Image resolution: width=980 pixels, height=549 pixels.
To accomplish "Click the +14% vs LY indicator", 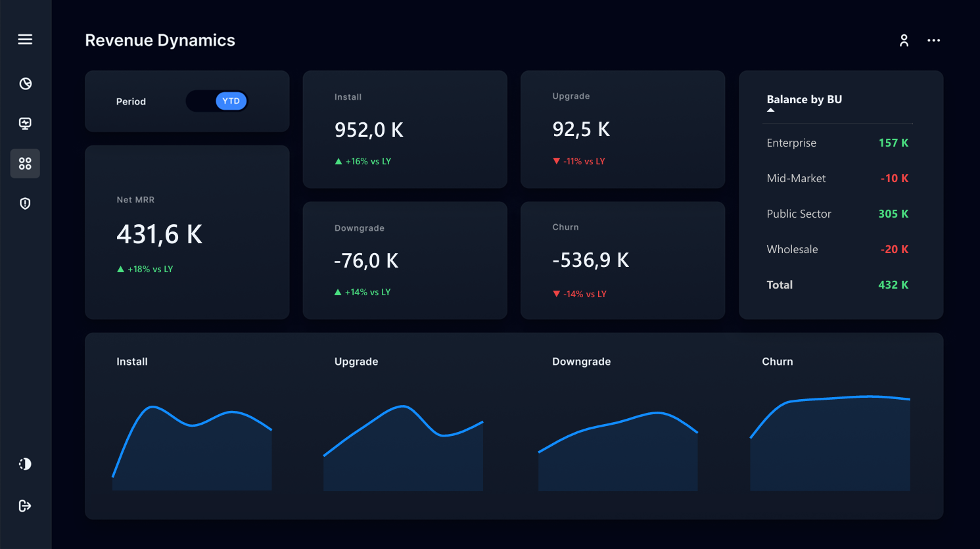I will pos(362,292).
